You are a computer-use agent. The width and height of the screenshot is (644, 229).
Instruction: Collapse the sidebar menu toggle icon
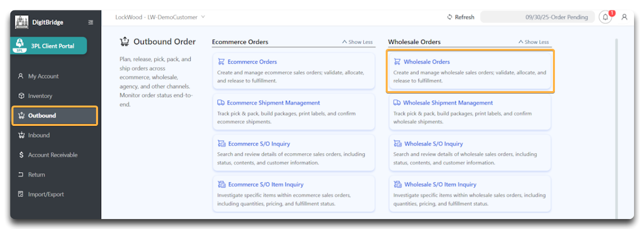(91, 22)
